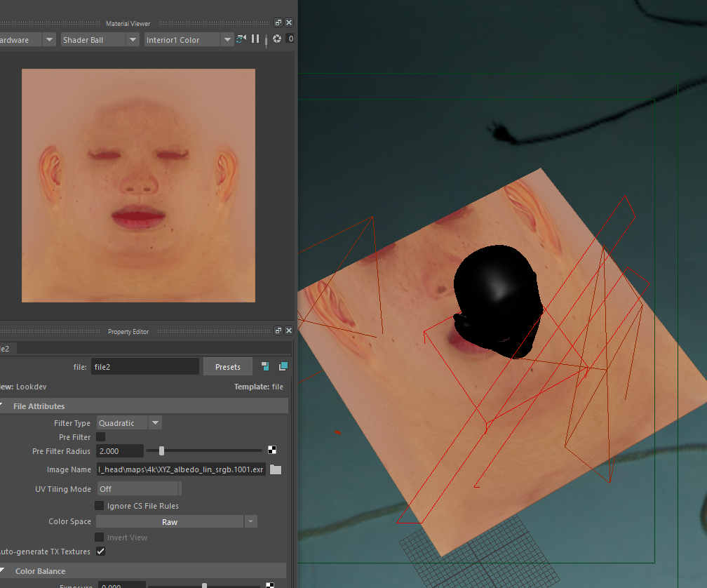Screen dimensions: 707x588
Task: Open the Interior1 Color environment dropdown
Action: [x=189, y=40]
